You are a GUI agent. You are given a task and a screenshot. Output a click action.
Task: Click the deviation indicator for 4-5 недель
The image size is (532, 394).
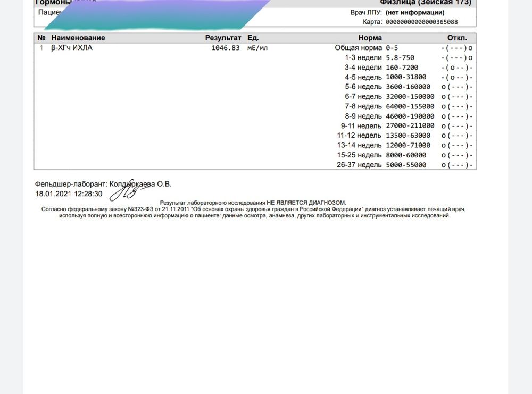pyautogui.click(x=457, y=77)
